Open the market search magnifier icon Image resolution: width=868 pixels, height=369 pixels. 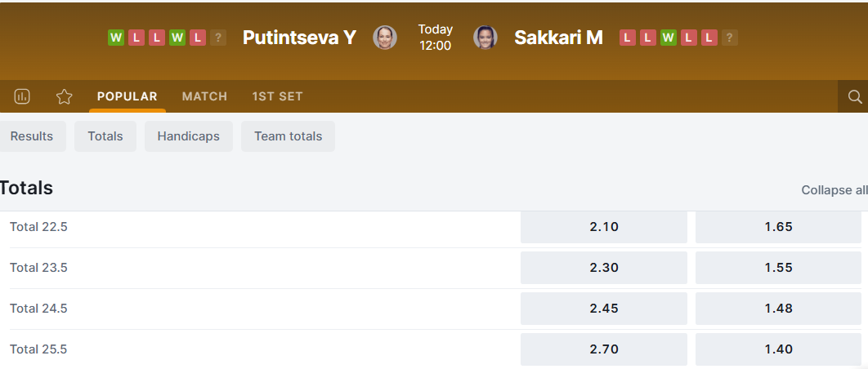[x=855, y=96]
